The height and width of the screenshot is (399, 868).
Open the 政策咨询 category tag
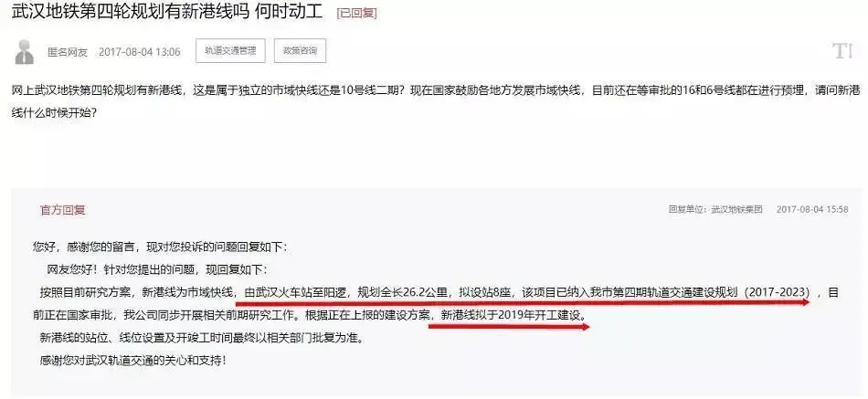[300, 51]
